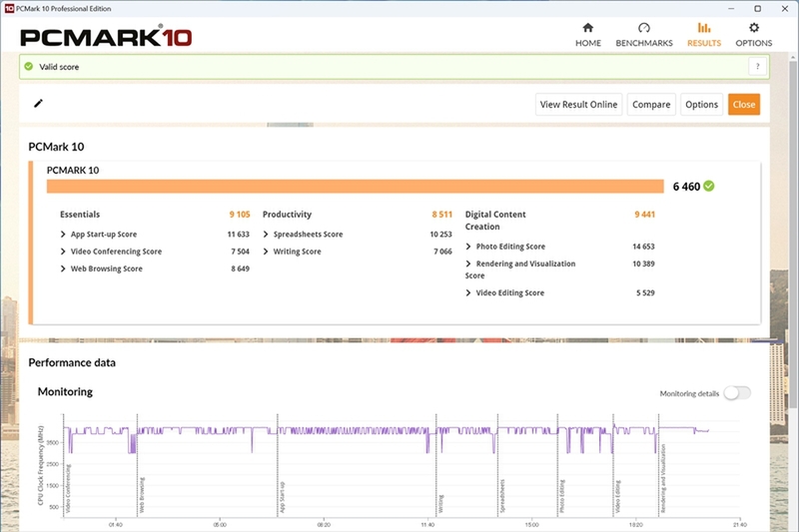Click the orange PCMark 10 score bar

pyautogui.click(x=355, y=187)
